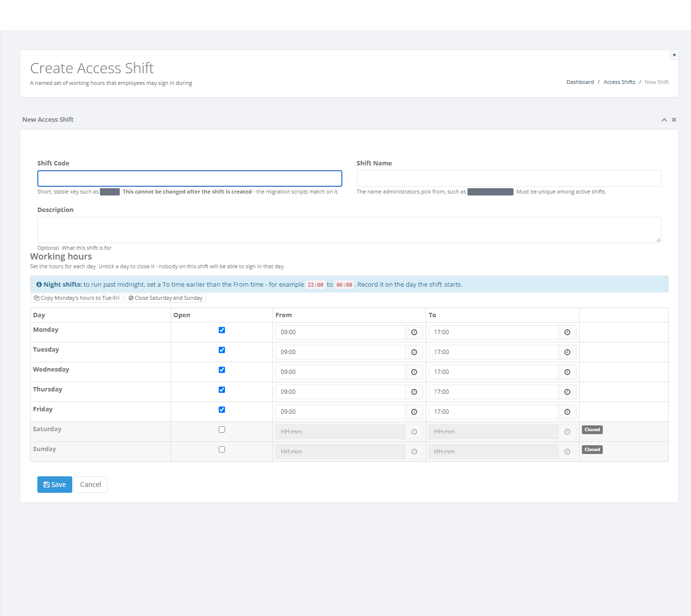Collapse the New Access Shift panel
691x616 pixels.
(x=664, y=120)
